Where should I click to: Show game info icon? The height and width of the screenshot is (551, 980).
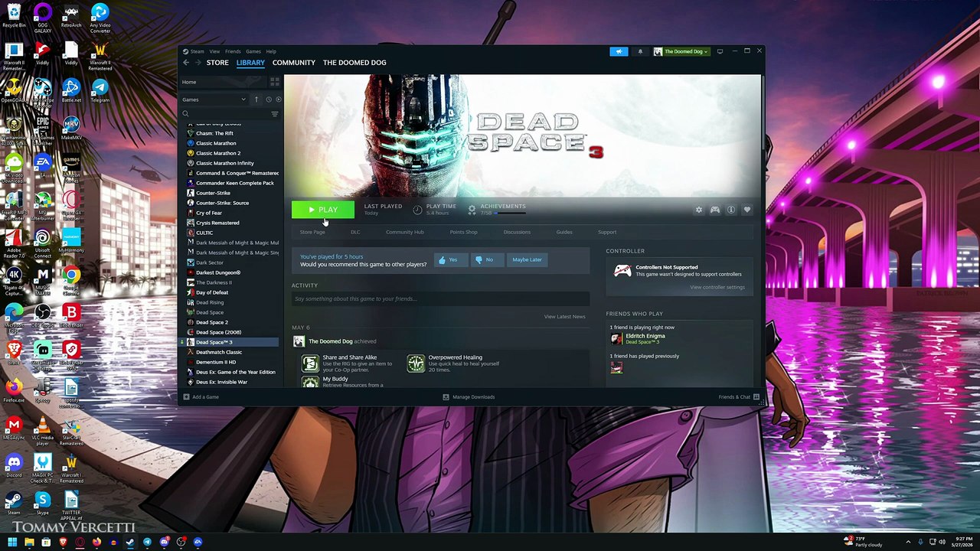pyautogui.click(x=731, y=210)
